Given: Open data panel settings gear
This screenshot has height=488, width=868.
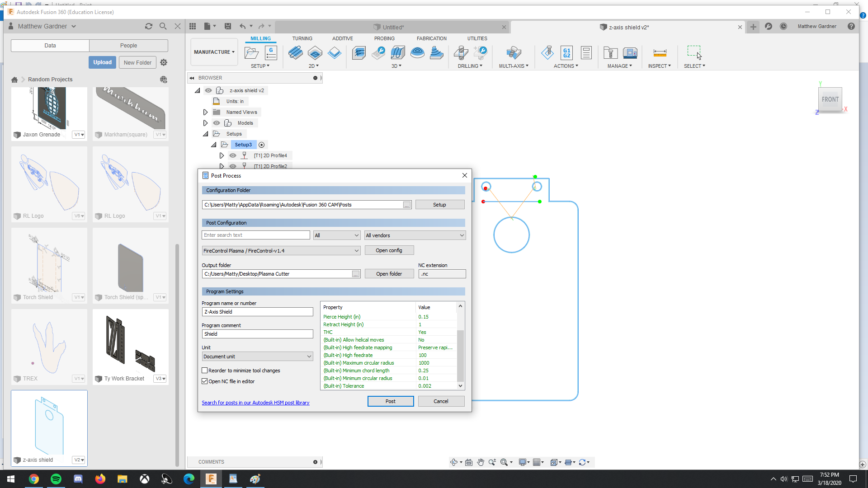Looking at the screenshot, I should pyautogui.click(x=164, y=62).
